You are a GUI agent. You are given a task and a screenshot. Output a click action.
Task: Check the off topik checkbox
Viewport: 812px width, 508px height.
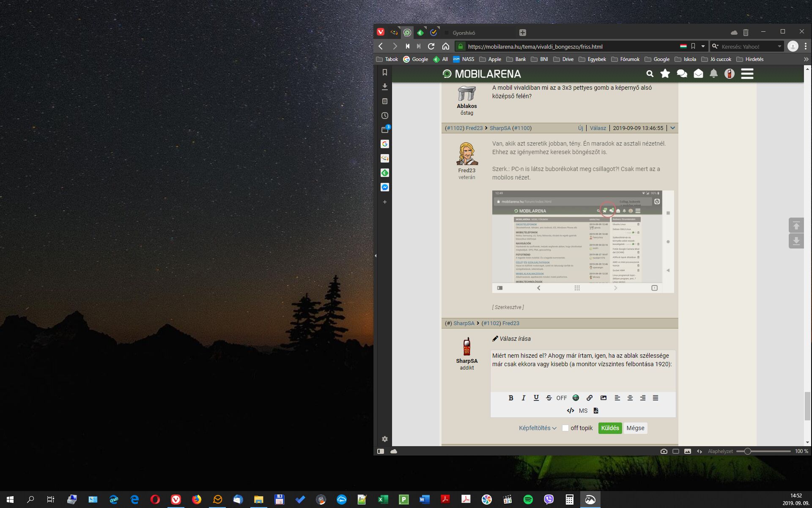click(565, 428)
